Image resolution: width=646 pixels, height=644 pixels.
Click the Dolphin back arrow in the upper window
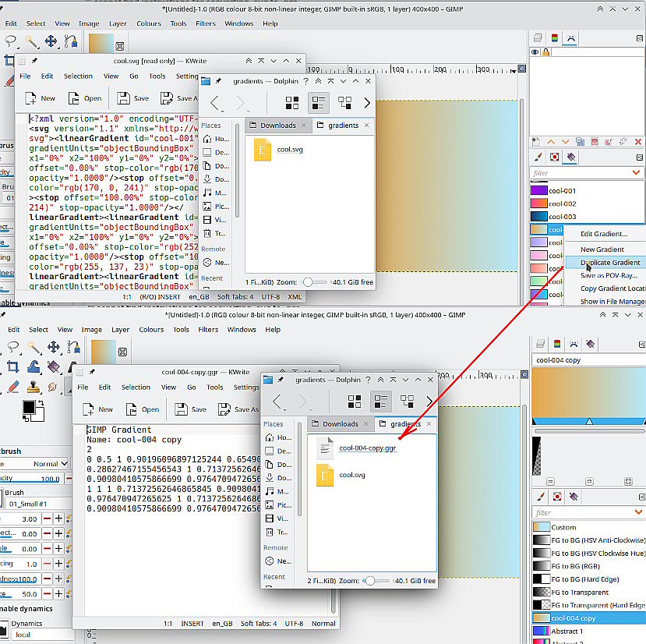click(214, 103)
